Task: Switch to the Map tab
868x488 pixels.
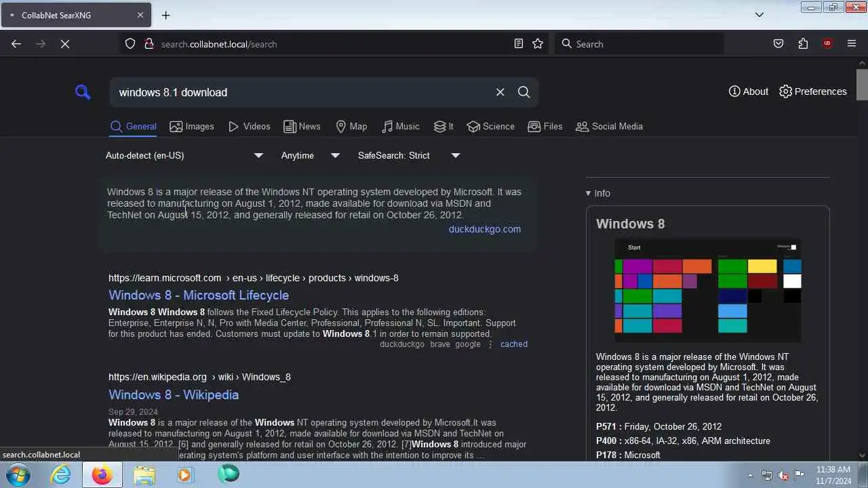Action: 351,127
